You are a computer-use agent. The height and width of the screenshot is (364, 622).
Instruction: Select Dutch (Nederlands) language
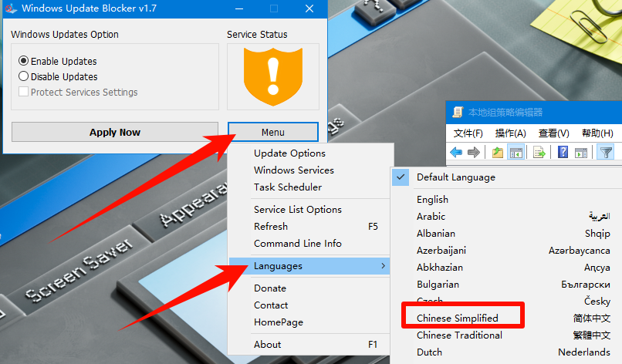point(507,352)
